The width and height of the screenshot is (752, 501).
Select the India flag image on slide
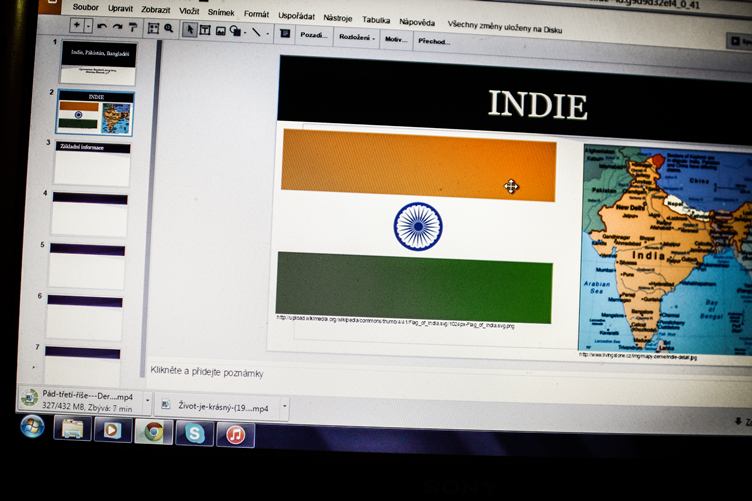(x=416, y=226)
